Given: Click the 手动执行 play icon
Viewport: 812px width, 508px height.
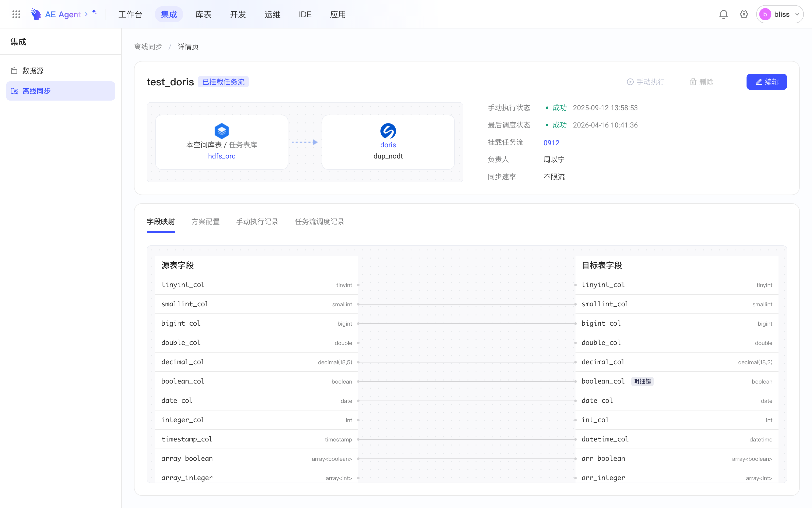Looking at the screenshot, I should point(630,82).
